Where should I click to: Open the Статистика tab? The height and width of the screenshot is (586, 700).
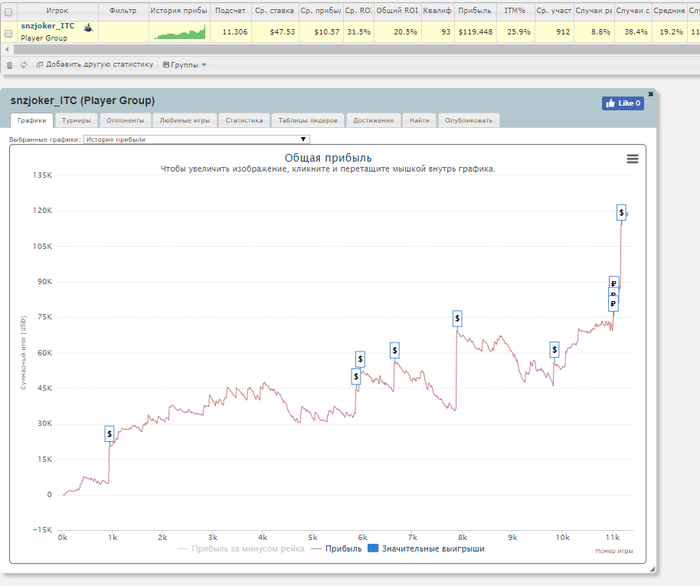pyautogui.click(x=244, y=120)
